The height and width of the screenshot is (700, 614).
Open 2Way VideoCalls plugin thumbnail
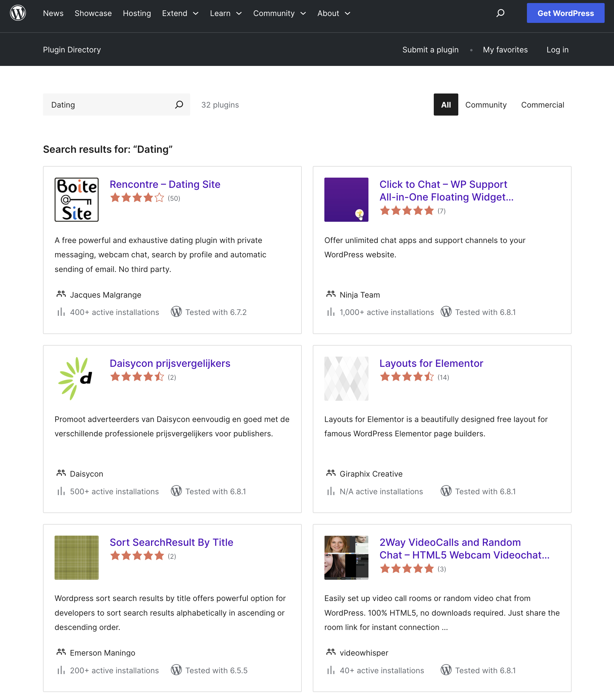click(346, 557)
